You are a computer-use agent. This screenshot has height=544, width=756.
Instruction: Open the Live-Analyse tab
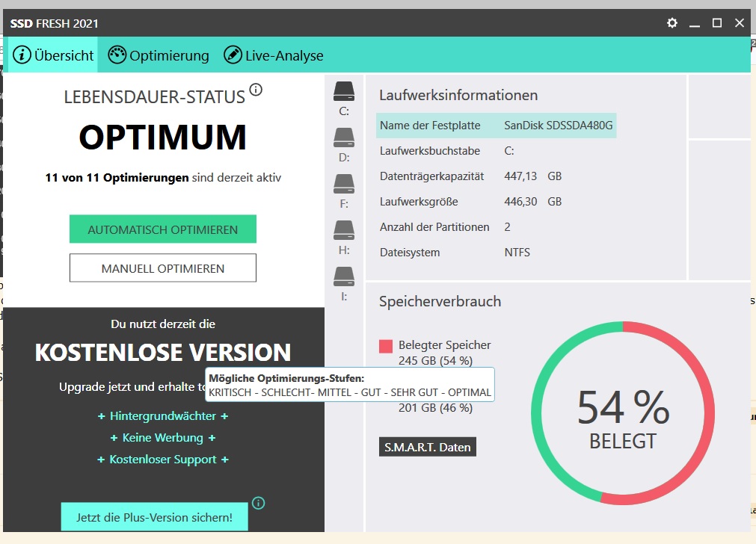pyautogui.click(x=274, y=55)
